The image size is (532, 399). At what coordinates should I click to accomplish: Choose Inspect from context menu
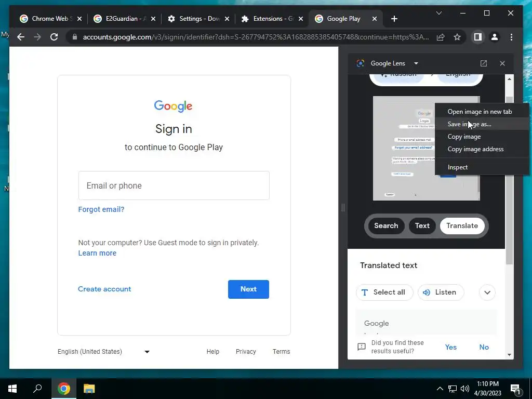point(482,167)
